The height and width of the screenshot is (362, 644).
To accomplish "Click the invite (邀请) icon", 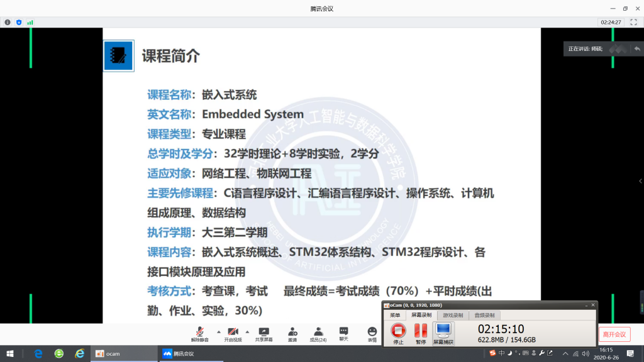I will coord(292,332).
